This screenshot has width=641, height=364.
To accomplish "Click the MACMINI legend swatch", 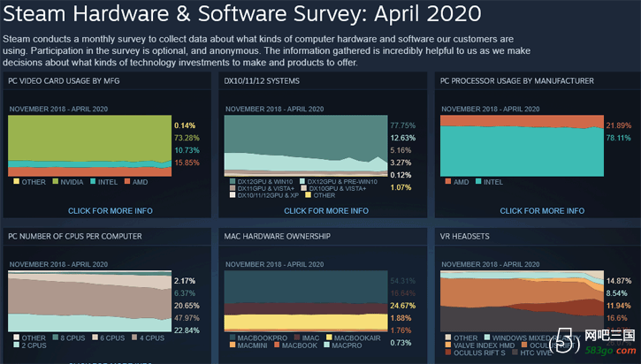I will point(233,345).
